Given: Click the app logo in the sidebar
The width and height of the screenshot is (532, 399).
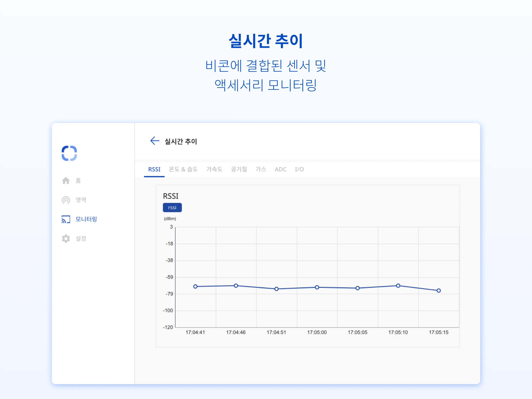Looking at the screenshot, I should click(69, 153).
